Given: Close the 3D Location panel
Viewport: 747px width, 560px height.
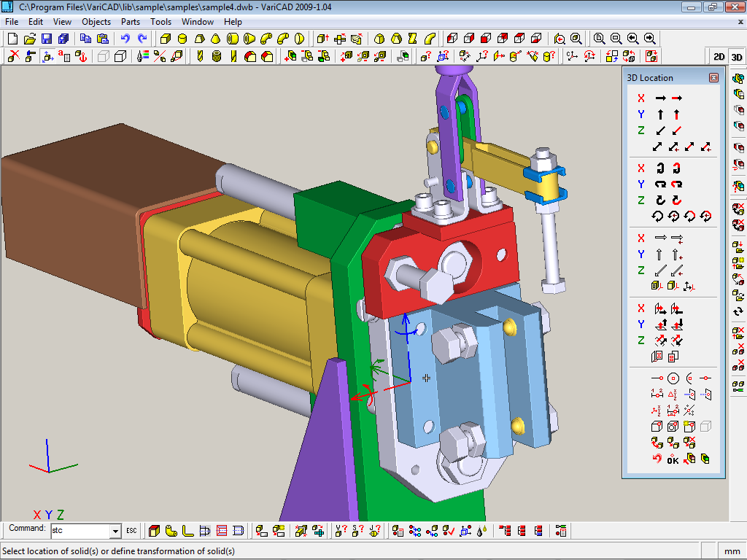Looking at the screenshot, I should (x=713, y=77).
